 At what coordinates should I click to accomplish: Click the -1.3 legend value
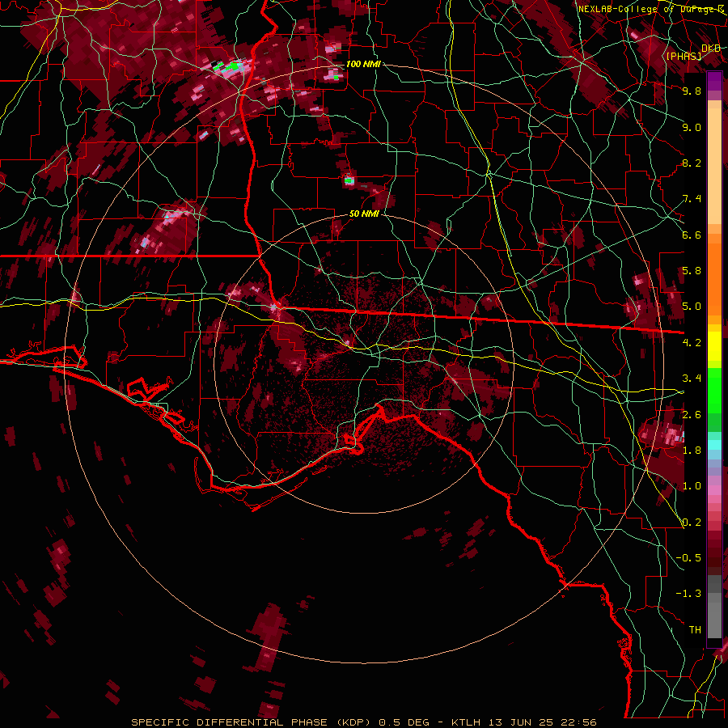point(688,594)
